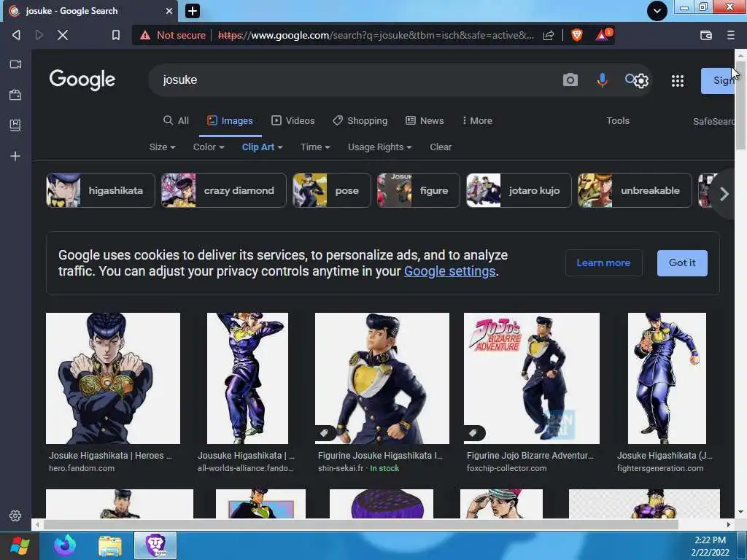Image resolution: width=747 pixels, height=560 pixels.
Task: Open the Windows Start button
Action: (x=20, y=545)
